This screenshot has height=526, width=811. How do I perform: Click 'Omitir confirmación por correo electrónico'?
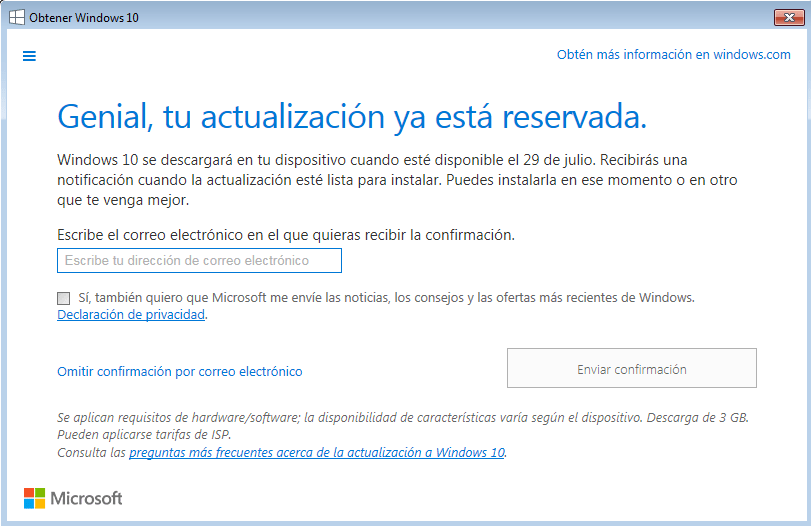click(179, 371)
